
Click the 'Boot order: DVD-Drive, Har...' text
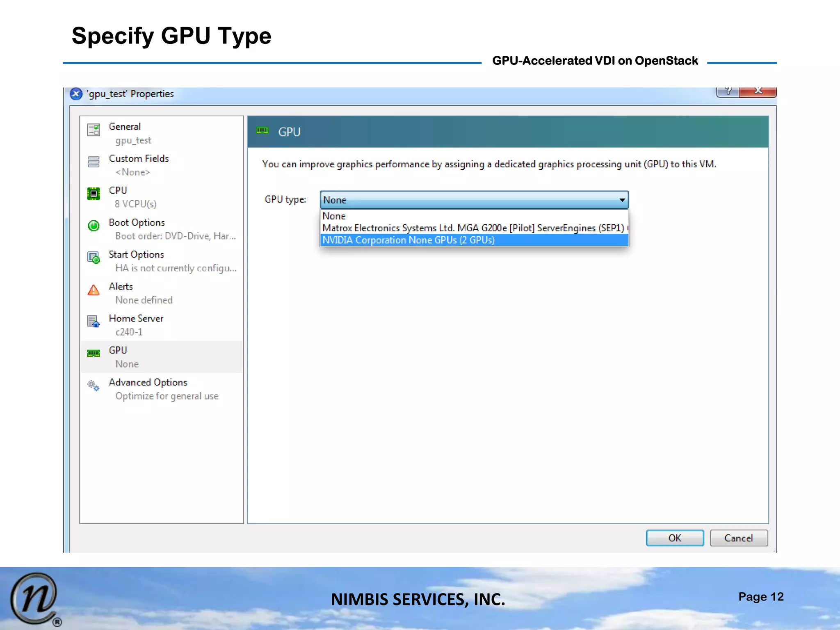pos(176,236)
